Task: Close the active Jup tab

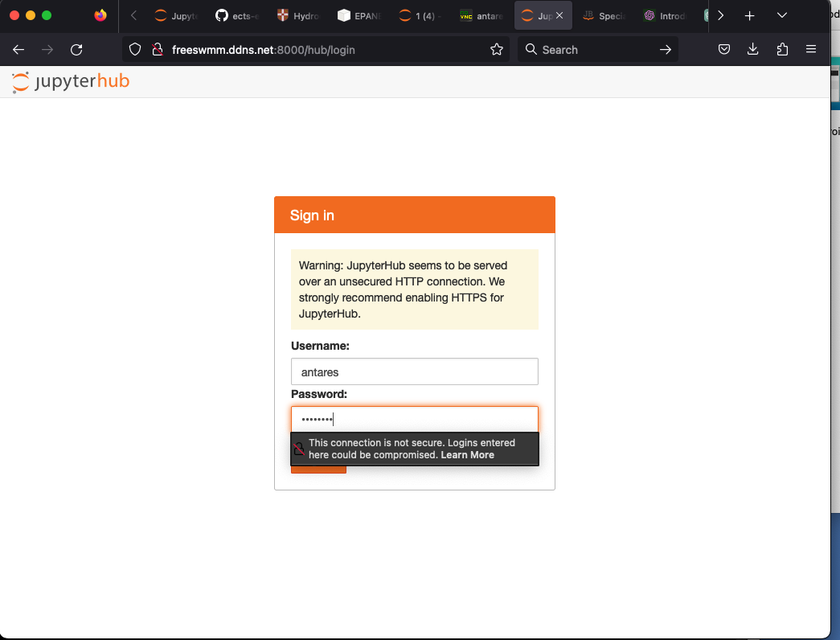Action: [559, 15]
